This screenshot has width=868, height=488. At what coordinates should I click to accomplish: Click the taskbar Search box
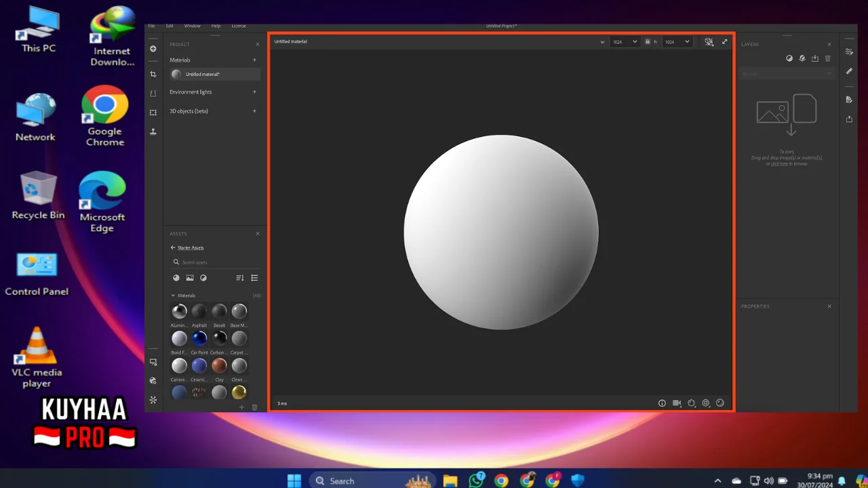coord(374,481)
